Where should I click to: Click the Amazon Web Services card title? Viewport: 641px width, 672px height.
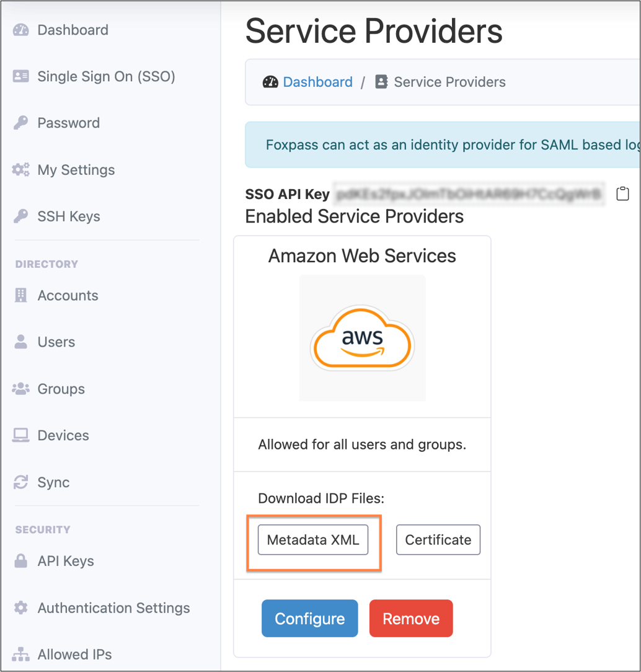pyautogui.click(x=362, y=256)
